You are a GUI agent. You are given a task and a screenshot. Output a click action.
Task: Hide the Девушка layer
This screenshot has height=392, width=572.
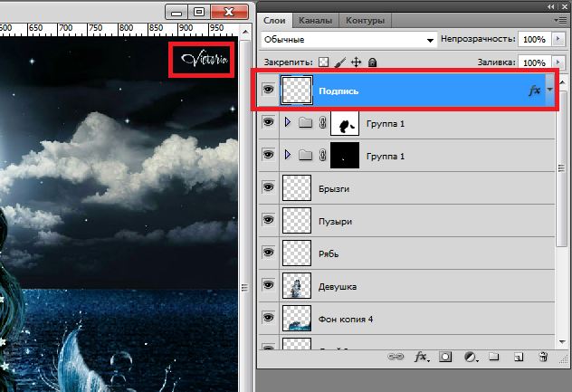(x=269, y=284)
